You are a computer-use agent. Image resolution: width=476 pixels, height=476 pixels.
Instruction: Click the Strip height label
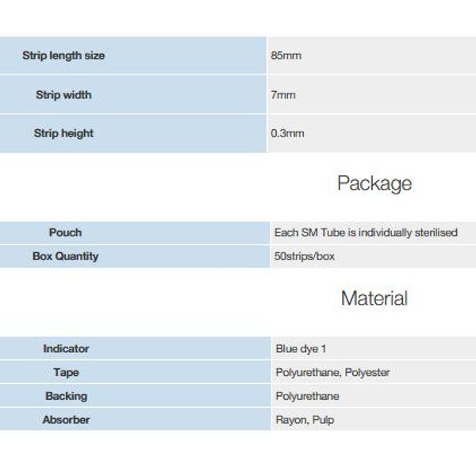click(63, 133)
